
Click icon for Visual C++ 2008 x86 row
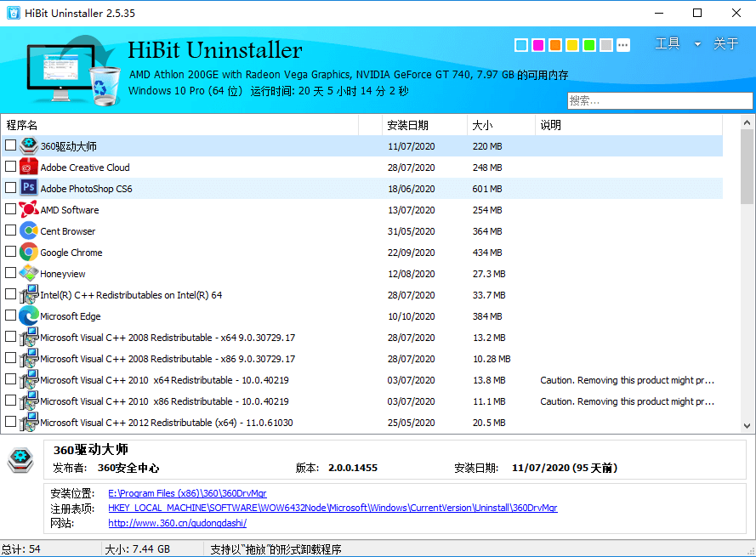[29, 358]
